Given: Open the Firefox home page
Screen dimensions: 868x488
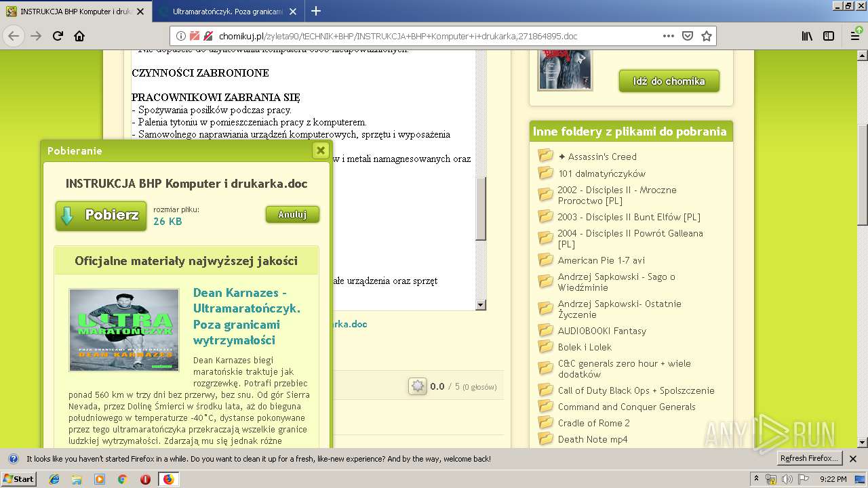Looking at the screenshot, I should click(x=79, y=36).
